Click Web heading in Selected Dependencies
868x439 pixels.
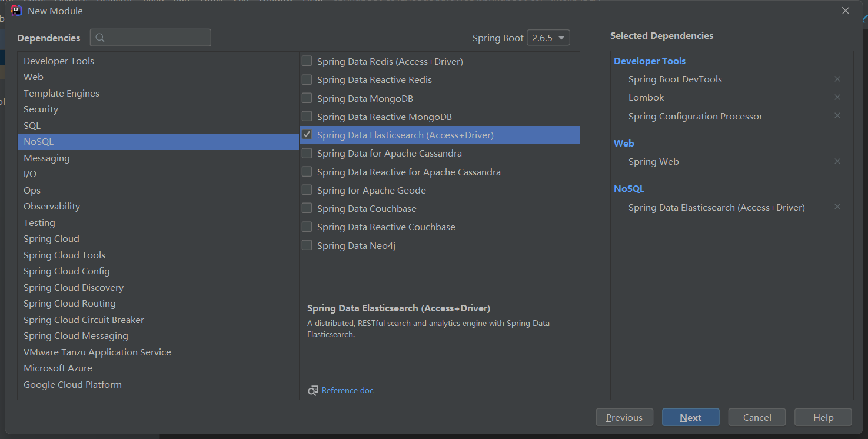click(x=624, y=143)
